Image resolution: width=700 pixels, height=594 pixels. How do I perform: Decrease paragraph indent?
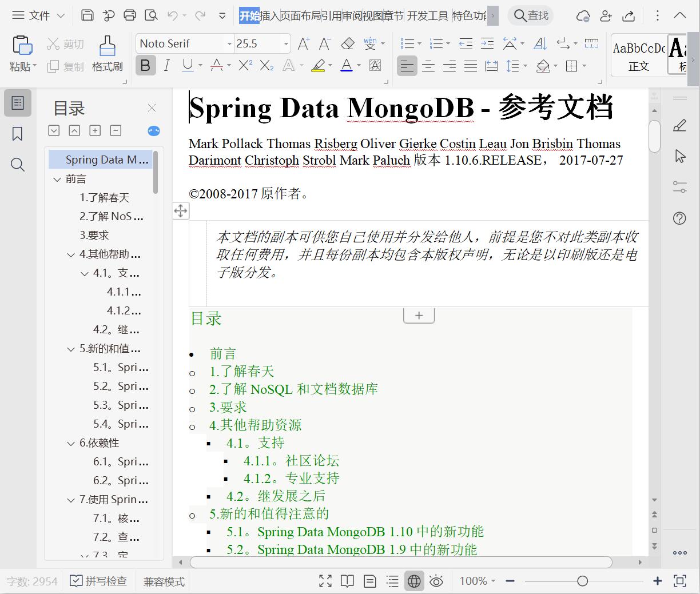point(466,43)
